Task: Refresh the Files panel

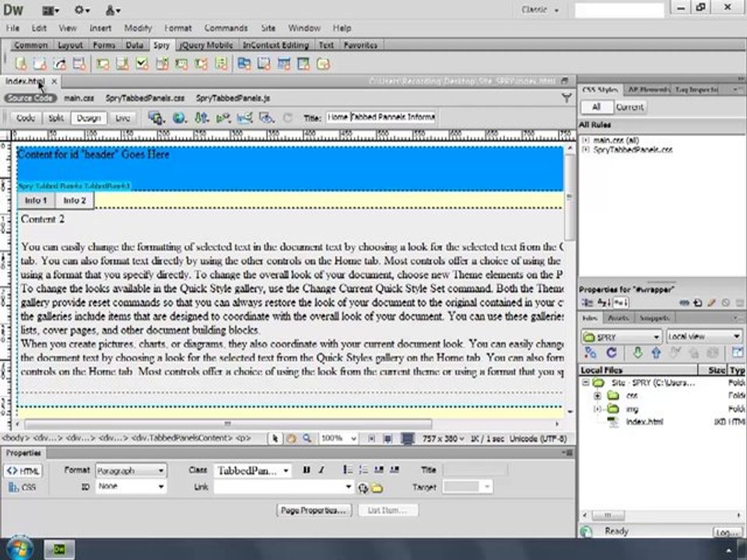Action: pyautogui.click(x=612, y=353)
